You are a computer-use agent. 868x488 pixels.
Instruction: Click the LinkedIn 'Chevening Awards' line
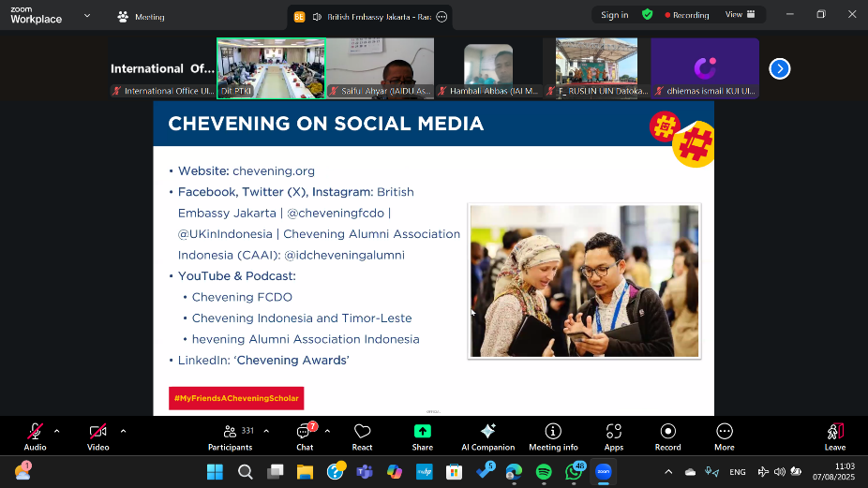(x=263, y=361)
